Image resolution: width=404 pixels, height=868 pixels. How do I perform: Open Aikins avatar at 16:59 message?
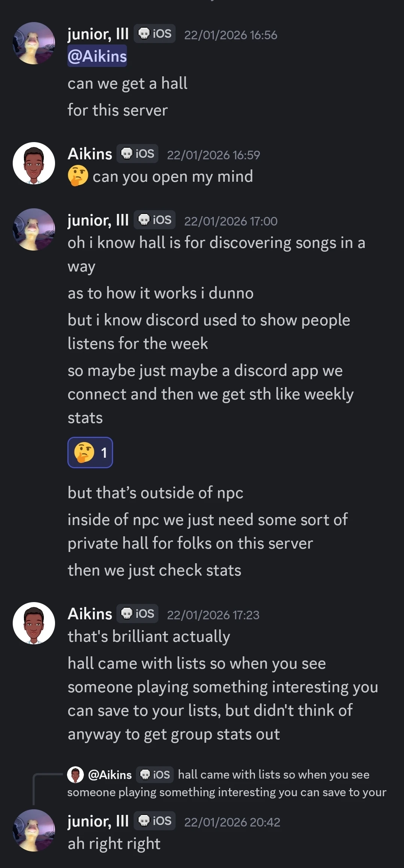point(34,163)
